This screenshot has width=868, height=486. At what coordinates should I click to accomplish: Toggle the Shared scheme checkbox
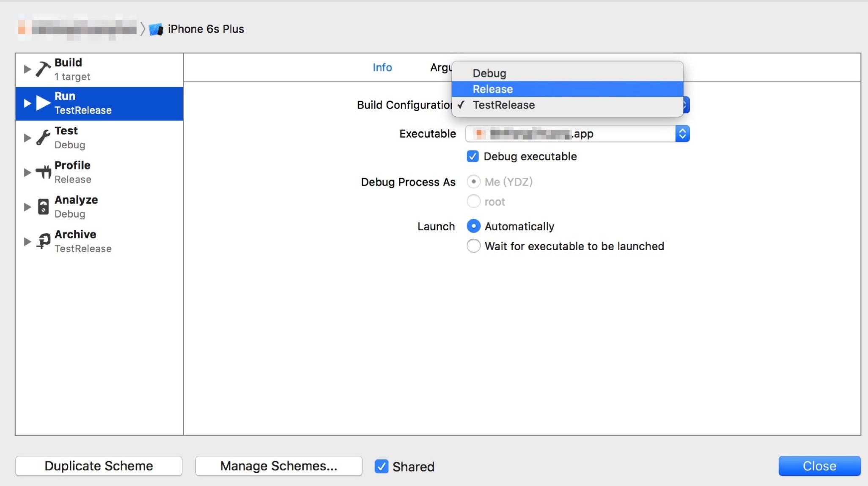click(x=381, y=466)
